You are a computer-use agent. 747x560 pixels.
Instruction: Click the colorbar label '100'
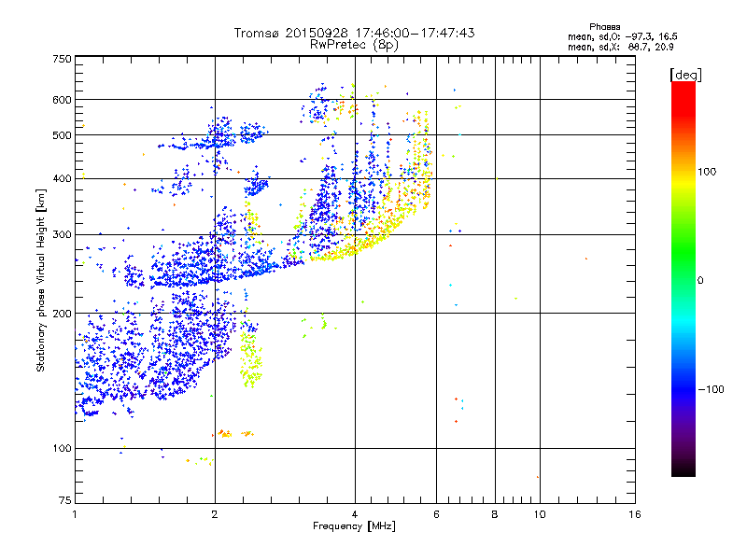[x=707, y=172]
